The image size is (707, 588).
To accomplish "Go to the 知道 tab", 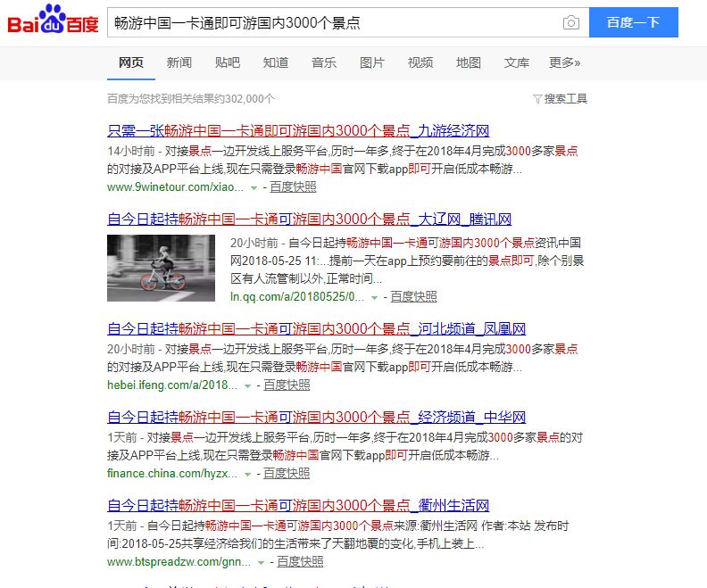I will pos(276,62).
